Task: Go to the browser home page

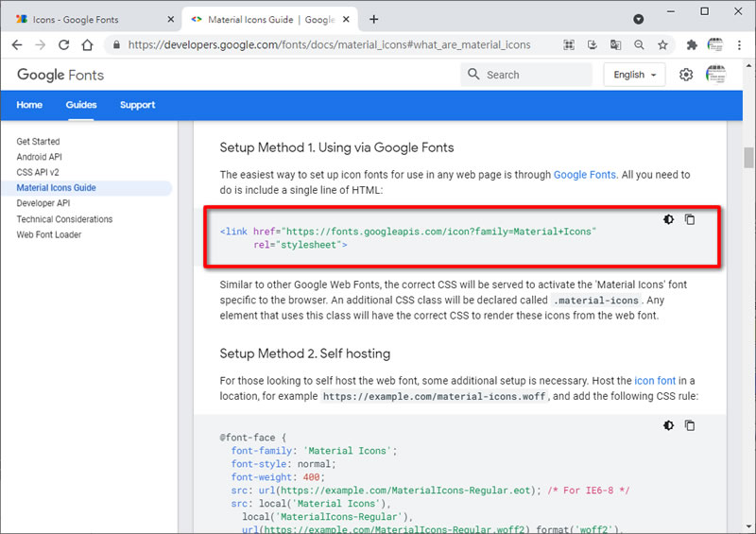Action: click(x=87, y=44)
